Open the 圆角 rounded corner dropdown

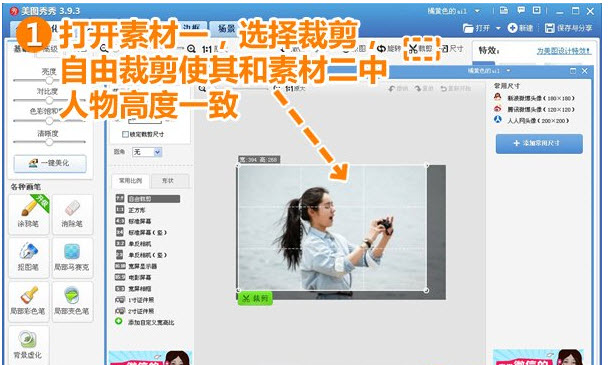[x=147, y=152]
